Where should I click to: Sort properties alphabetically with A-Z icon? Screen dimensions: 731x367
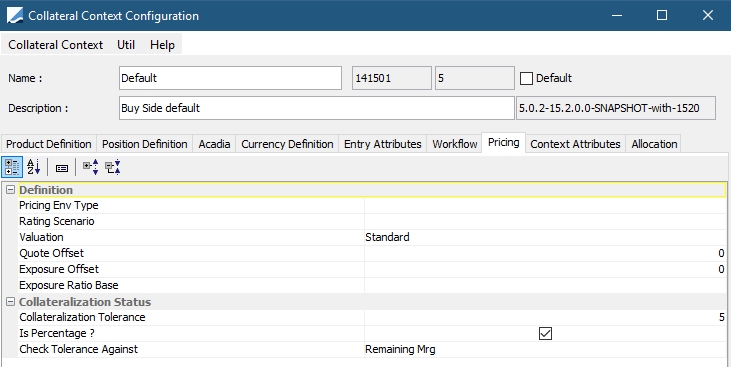34,167
